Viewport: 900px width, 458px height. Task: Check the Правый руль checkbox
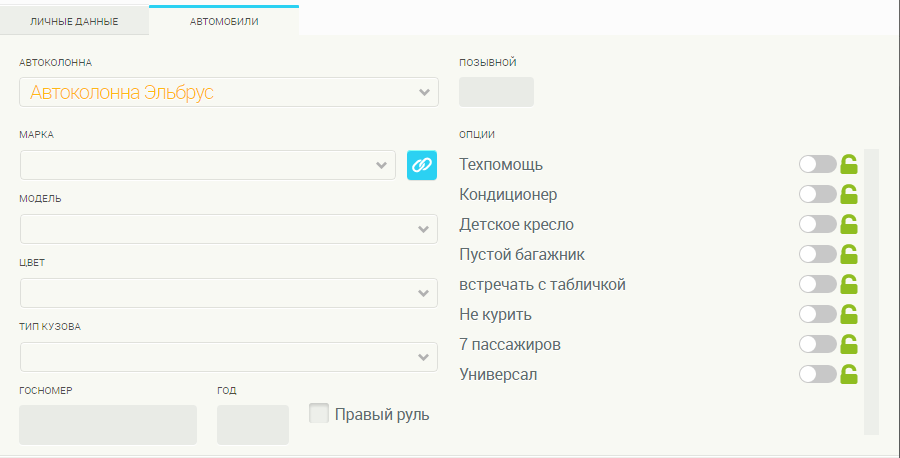(x=319, y=413)
